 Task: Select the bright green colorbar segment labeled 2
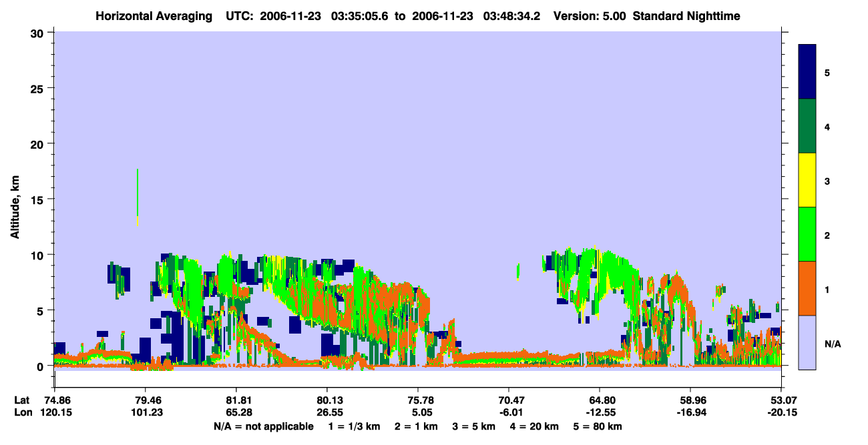pos(807,234)
